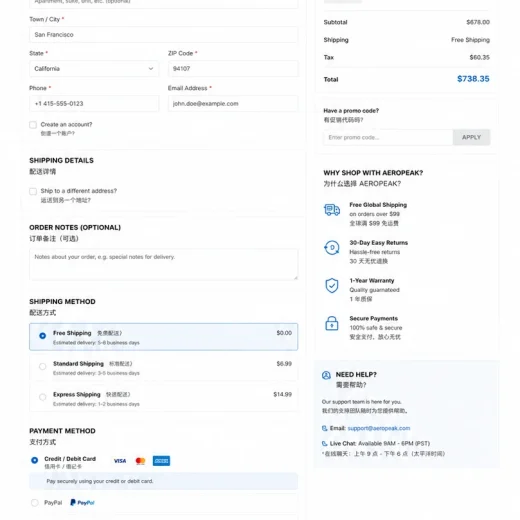
Task: Select Standard Shipping radio option
Action: point(42,367)
